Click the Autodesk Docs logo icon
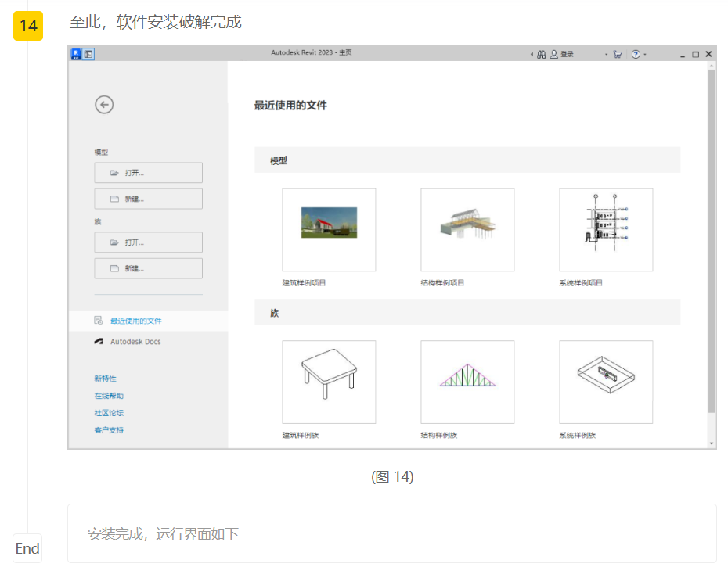 click(x=99, y=342)
